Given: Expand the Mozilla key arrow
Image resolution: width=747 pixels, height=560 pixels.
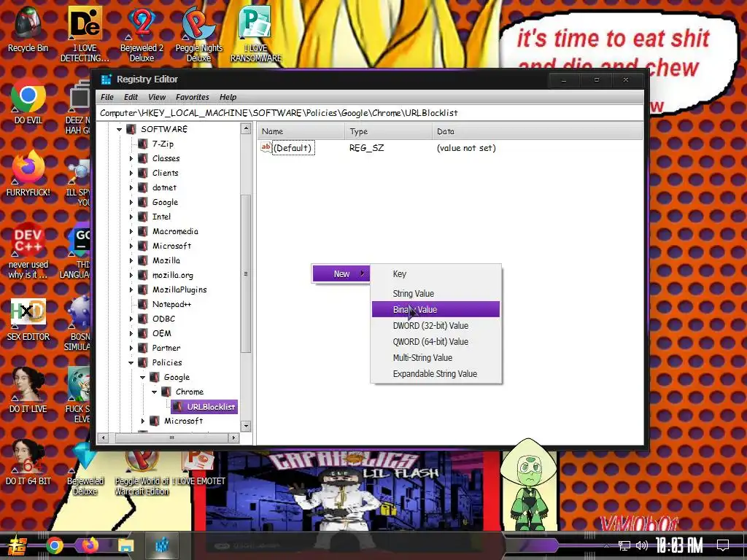Looking at the screenshot, I should pyautogui.click(x=131, y=261).
